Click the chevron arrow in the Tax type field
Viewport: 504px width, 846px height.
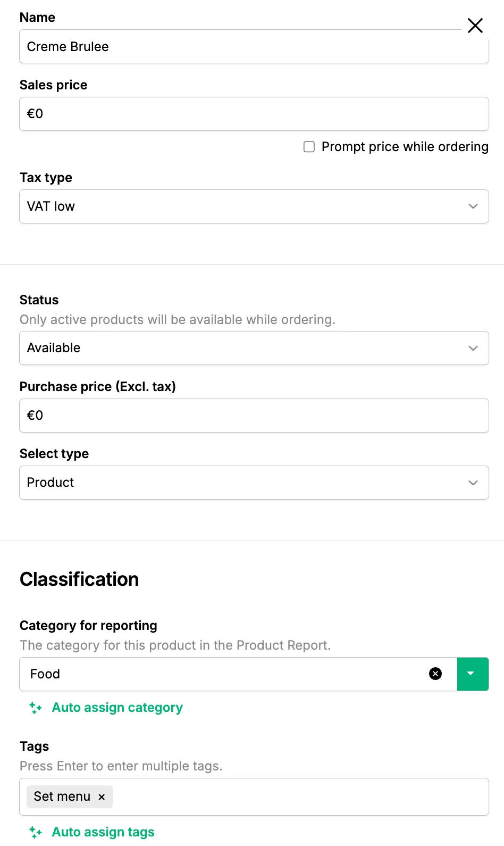point(473,206)
